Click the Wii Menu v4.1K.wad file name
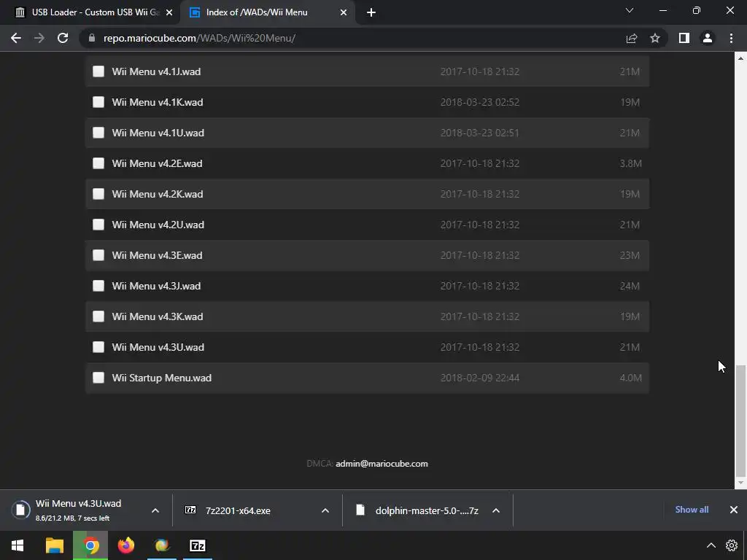This screenshot has height=560, width=747. [158, 102]
